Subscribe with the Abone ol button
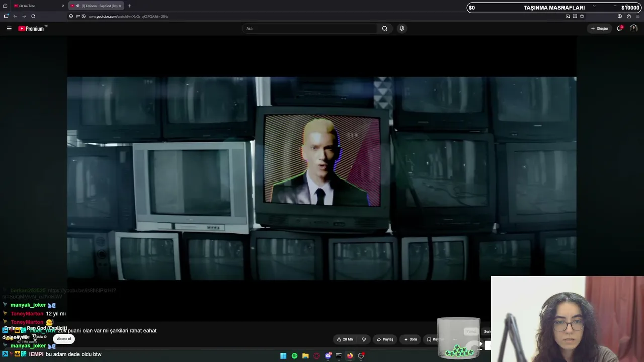Viewport: 644px width, 362px height. pos(64,339)
